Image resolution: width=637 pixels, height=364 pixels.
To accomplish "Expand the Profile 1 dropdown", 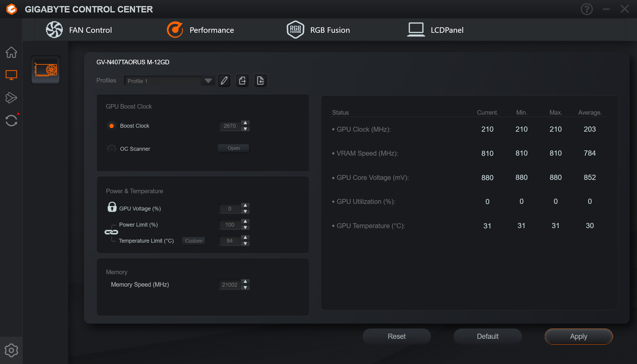I will coord(208,81).
